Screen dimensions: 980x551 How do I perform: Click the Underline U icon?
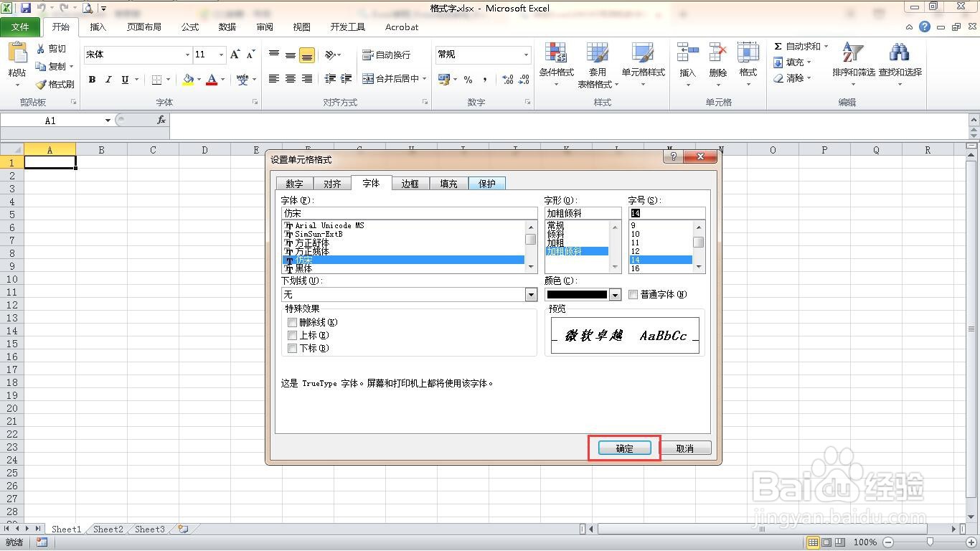tap(125, 80)
